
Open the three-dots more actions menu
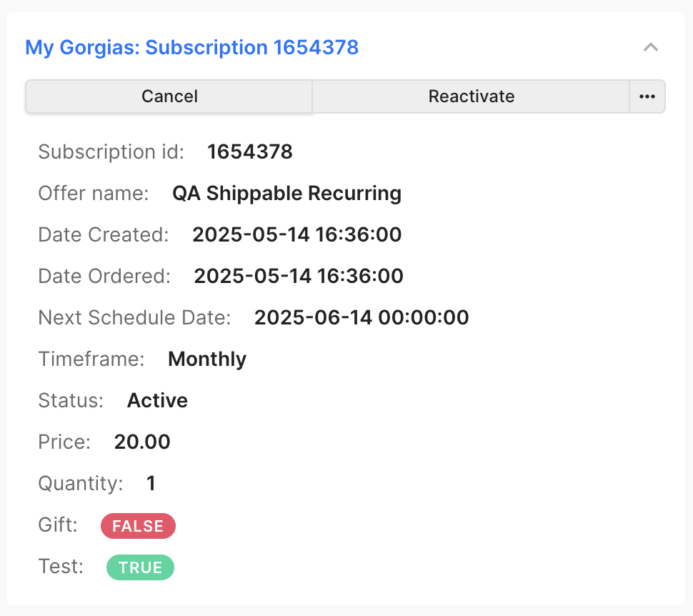click(x=647, y=96)
